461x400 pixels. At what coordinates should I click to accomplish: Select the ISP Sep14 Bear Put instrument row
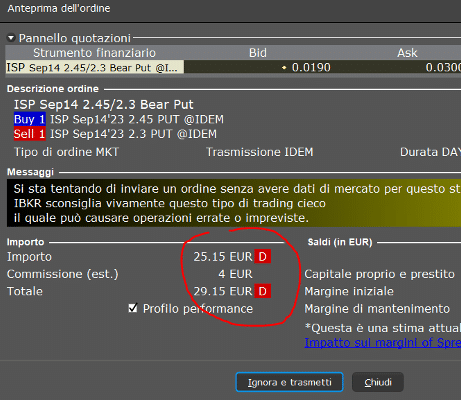coord(233,68)
